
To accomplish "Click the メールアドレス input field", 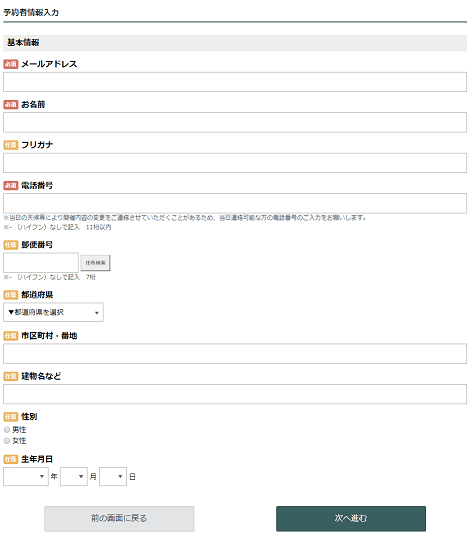I will pyautogui.click(x=235, y=82).
